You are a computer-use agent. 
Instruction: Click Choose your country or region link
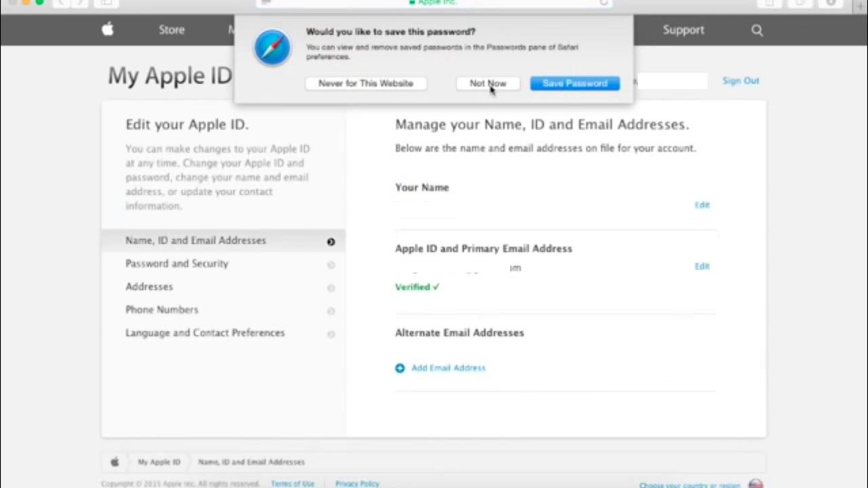[x=690, y=485]
